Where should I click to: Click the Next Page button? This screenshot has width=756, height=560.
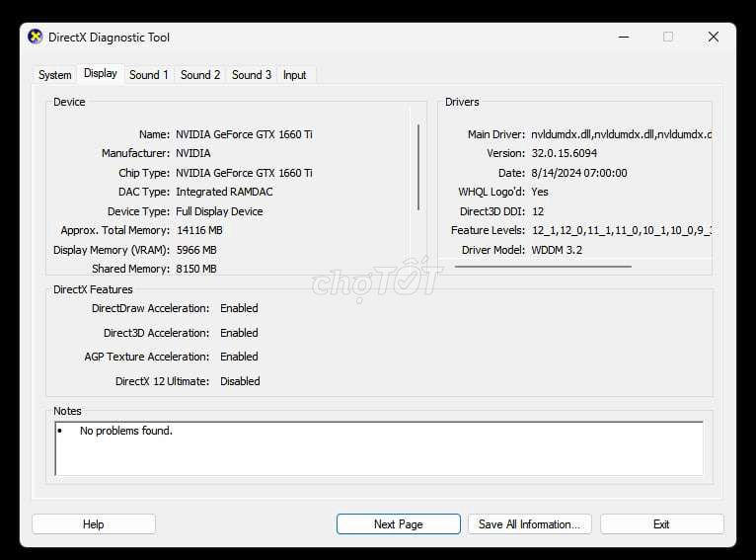pyautogui.click(x=399, y=524)
